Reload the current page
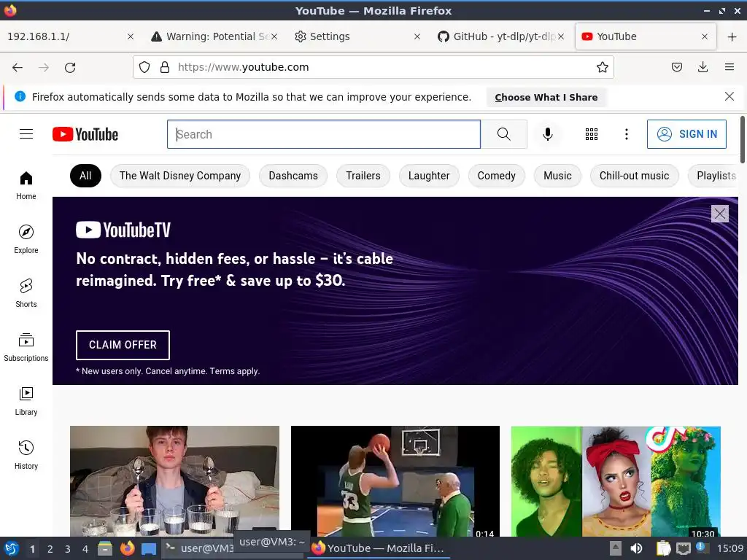Image resolution: width=747 pixels, height=560 pixels. pyautogui.click(x=70, y=68)
